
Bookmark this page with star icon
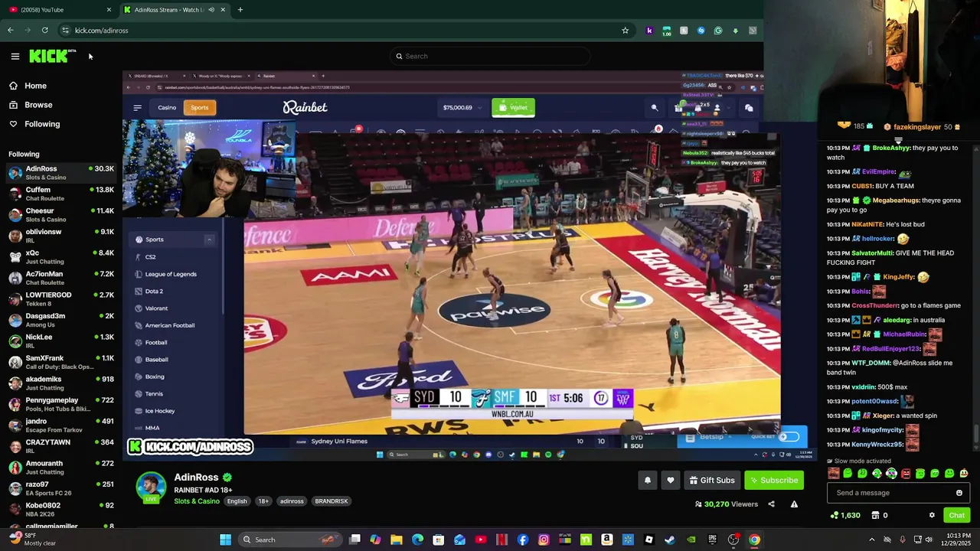(x=625, y=31)
